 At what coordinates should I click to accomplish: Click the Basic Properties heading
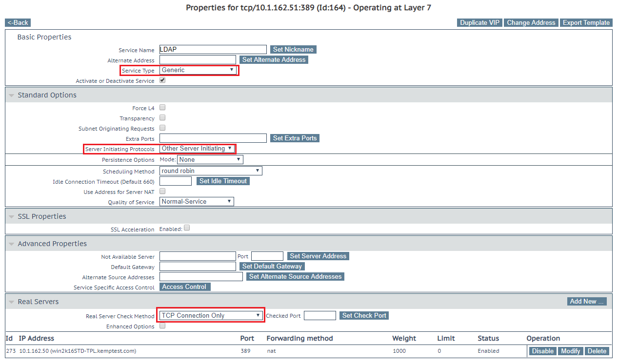(44, 37)
